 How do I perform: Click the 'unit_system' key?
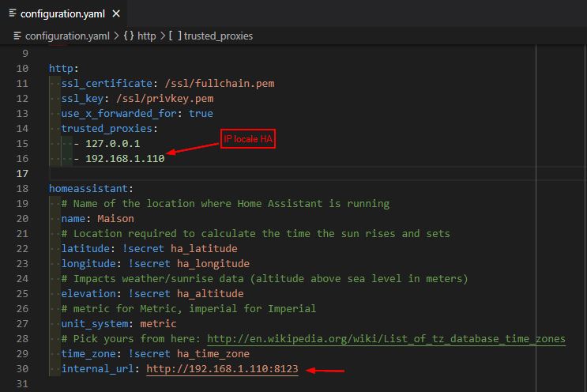[94, 323]
